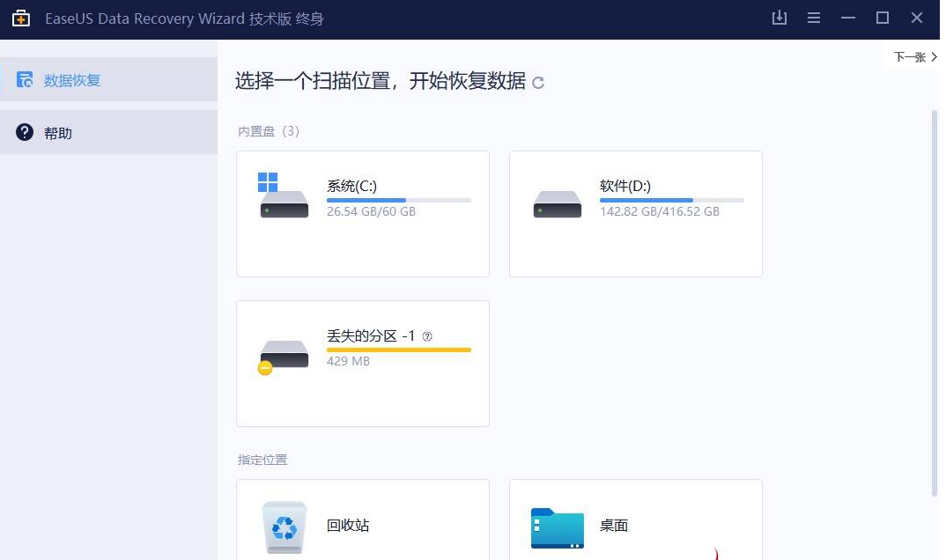This screenshot has height=560, width=946.
Task: Click the 系统(C:) usage bar
Action: [398, 201]
